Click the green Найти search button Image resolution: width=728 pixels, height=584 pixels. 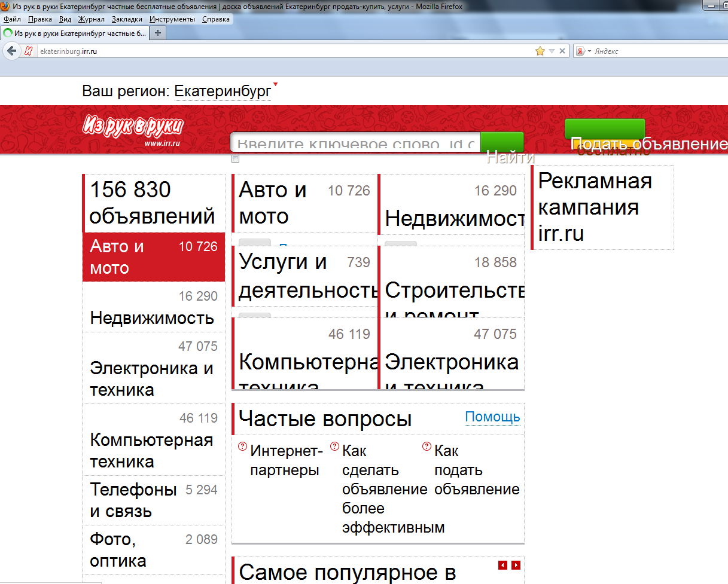[503, 143]
